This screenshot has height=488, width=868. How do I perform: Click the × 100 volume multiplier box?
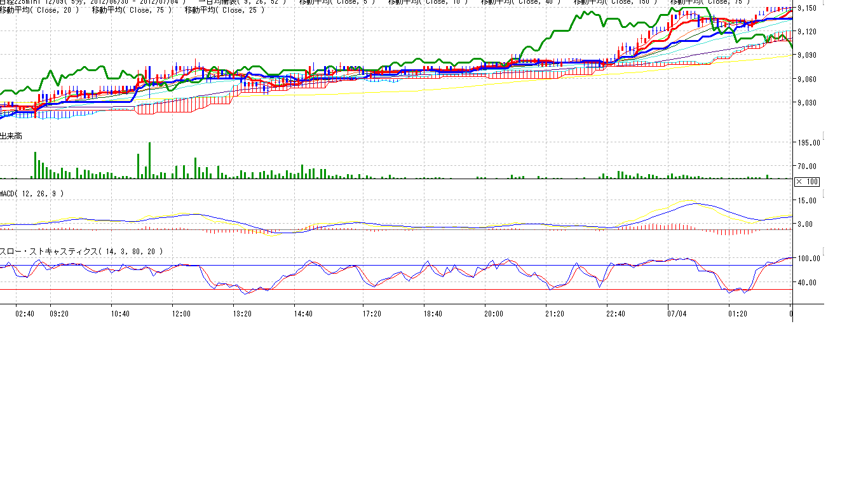[807, 182]
